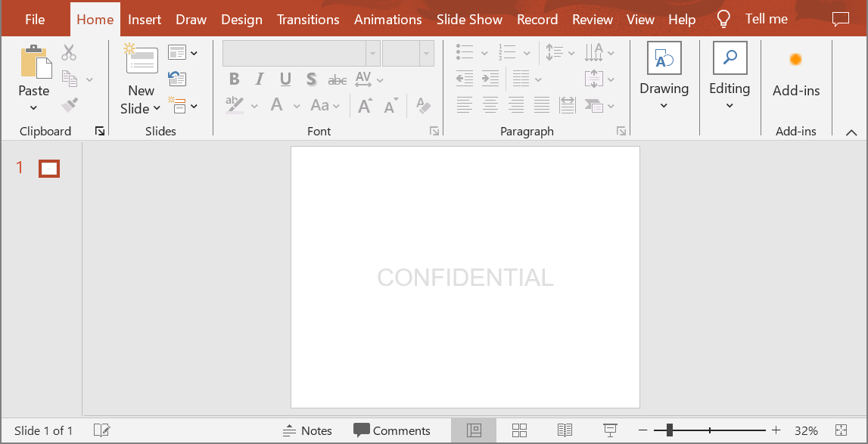Select the Format Painter brush icon
Screen dimensions: 868x444
[x=70, y=104]
